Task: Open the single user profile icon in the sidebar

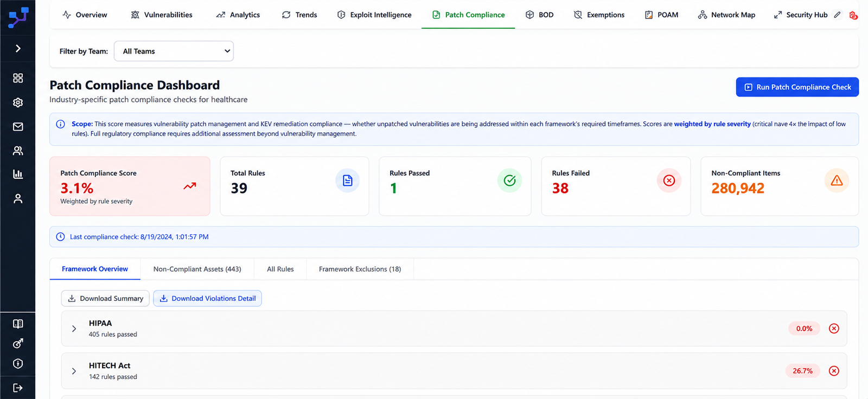Action: [18, 199]
